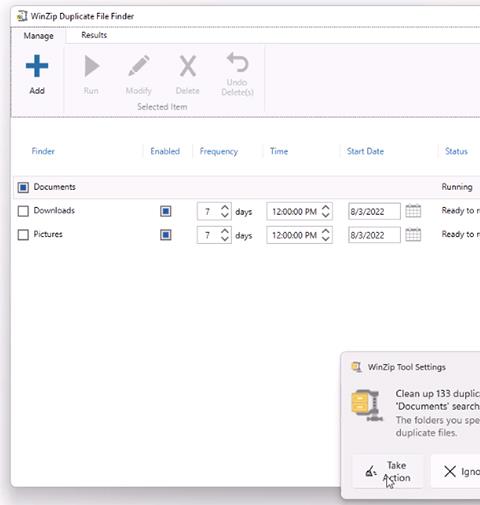Click the zip folder image in notification
This screenshot has width=480, height=505.
click(367, 405)
